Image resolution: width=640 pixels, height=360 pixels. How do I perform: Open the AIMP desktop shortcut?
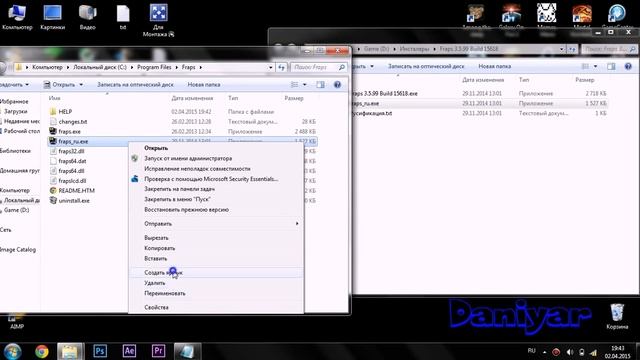[x=17, y=322]
